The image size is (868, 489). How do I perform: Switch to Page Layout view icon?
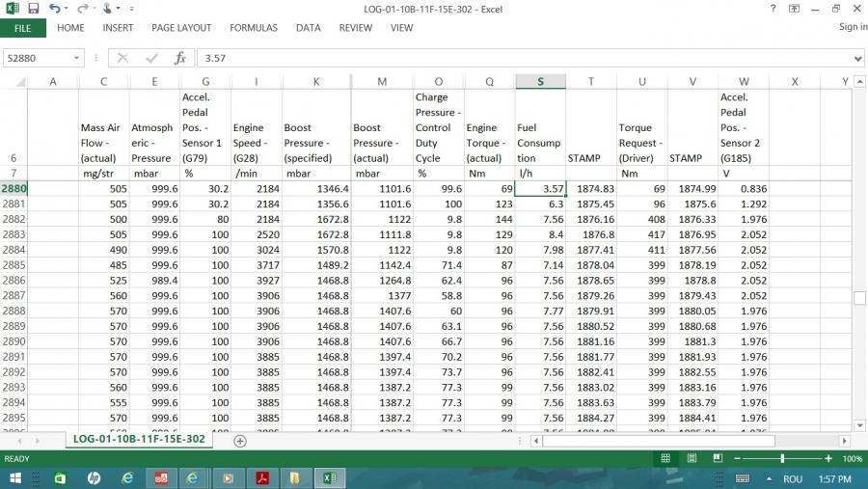click(x=690, y=458)
